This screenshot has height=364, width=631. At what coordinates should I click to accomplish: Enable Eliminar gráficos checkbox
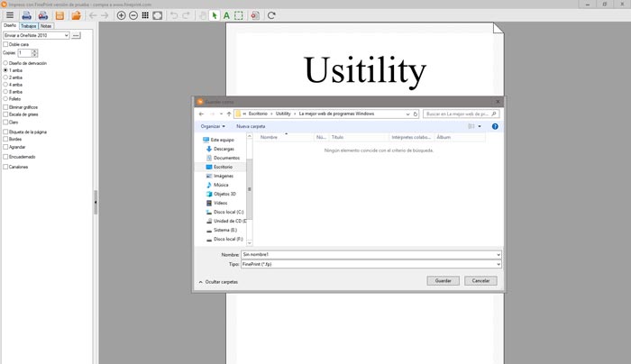click(x=5, y=107)
